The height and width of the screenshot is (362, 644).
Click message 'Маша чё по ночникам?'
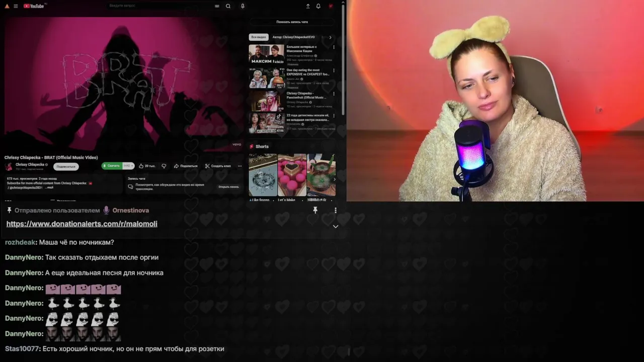[76, 242]
